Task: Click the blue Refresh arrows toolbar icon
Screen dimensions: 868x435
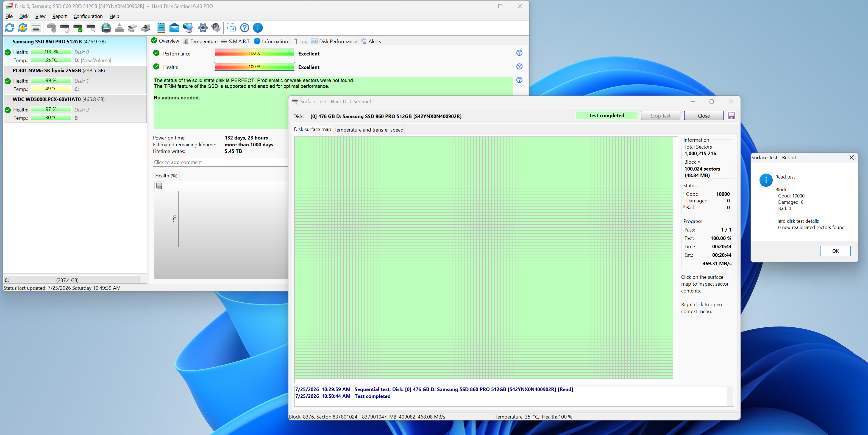Action: (x=9, y=28)
